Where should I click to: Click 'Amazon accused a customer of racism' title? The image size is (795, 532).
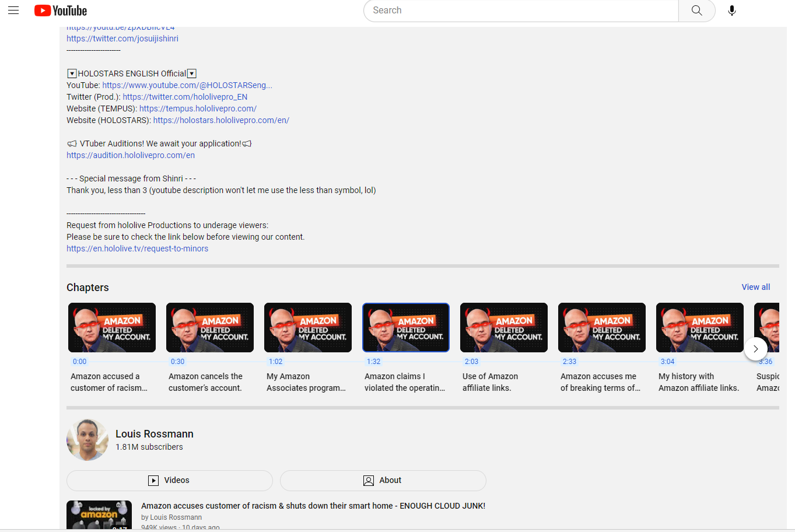(109, 382)
